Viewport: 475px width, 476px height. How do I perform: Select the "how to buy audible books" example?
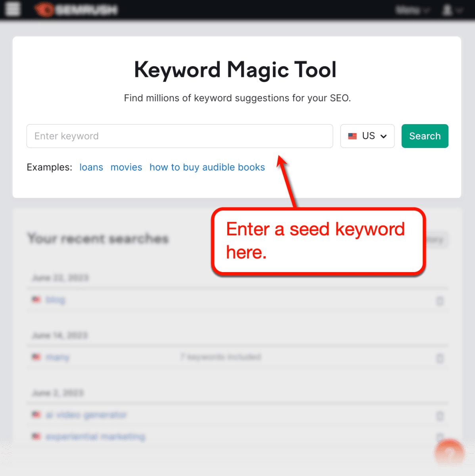[207, 167]
